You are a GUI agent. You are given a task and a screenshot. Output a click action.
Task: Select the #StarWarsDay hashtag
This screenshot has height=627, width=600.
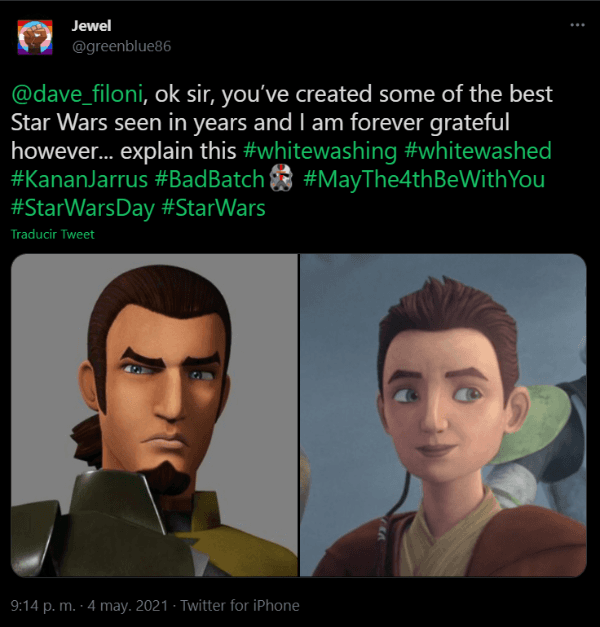tap(83, 209)
